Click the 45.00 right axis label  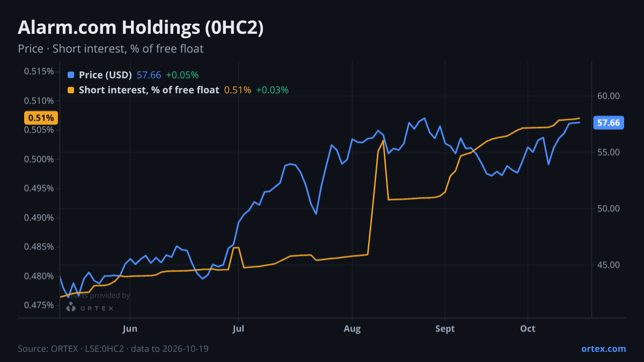point(609,265)
